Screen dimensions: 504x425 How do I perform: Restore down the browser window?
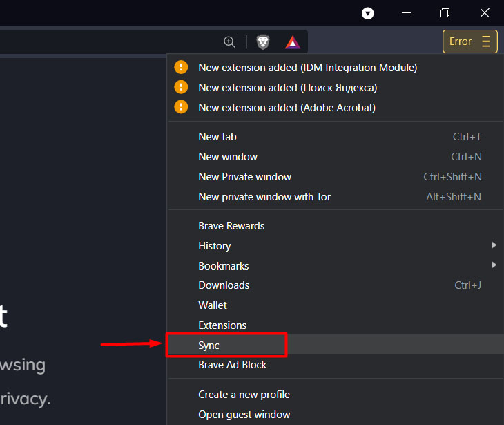click(445, 13)
